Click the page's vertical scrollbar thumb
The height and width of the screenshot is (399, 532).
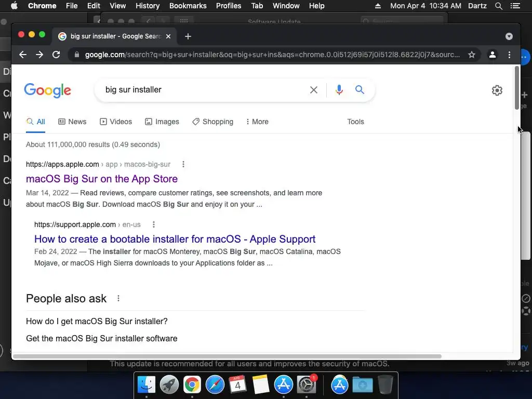[x=517, y=87]
